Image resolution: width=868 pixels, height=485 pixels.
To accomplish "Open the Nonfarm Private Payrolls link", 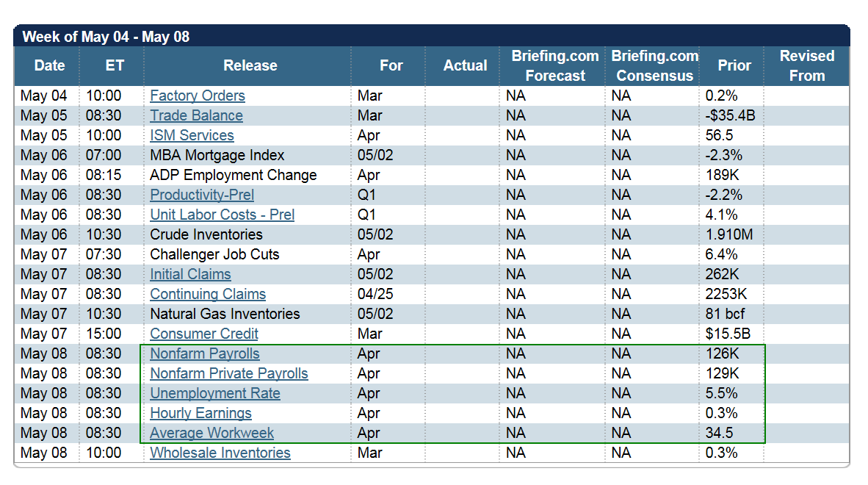I will [229, 374].
